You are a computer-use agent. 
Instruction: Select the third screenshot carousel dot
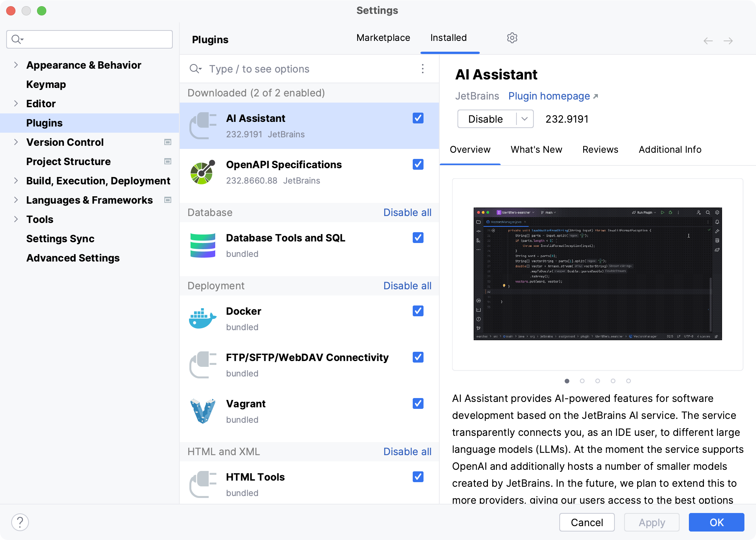click(x=597, y=381)
